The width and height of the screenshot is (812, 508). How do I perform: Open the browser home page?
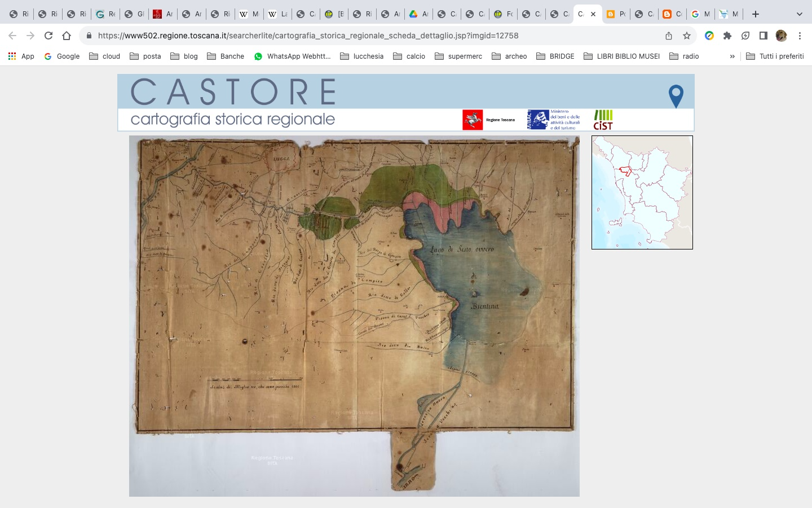click(x=67, y=36)
